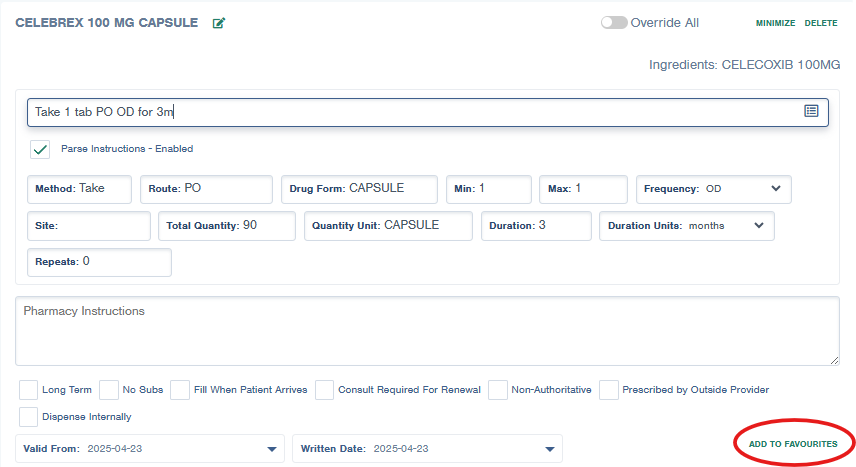Click the MINIMIZE link

point(775,23)
